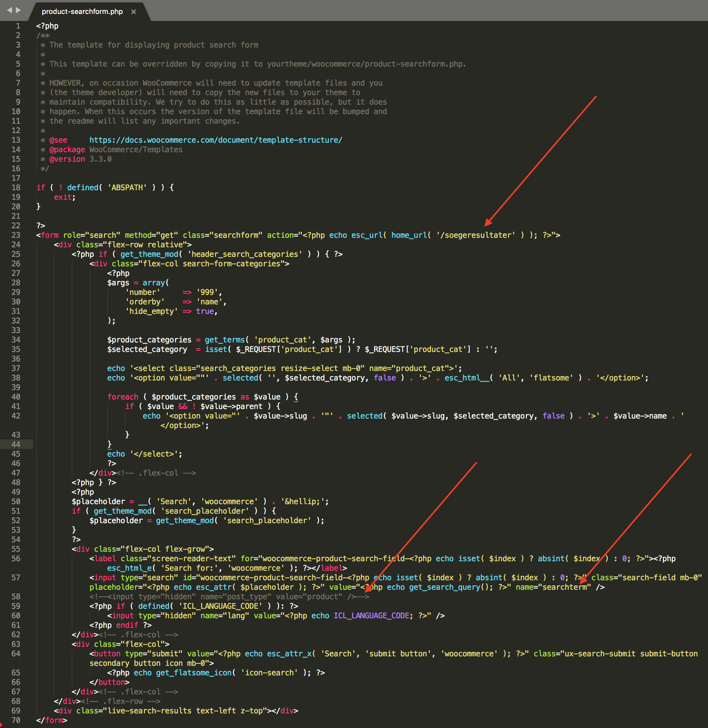Place cursor on name="searchterm" attribute
Viewport: 708px width, 728px height.
553,587
